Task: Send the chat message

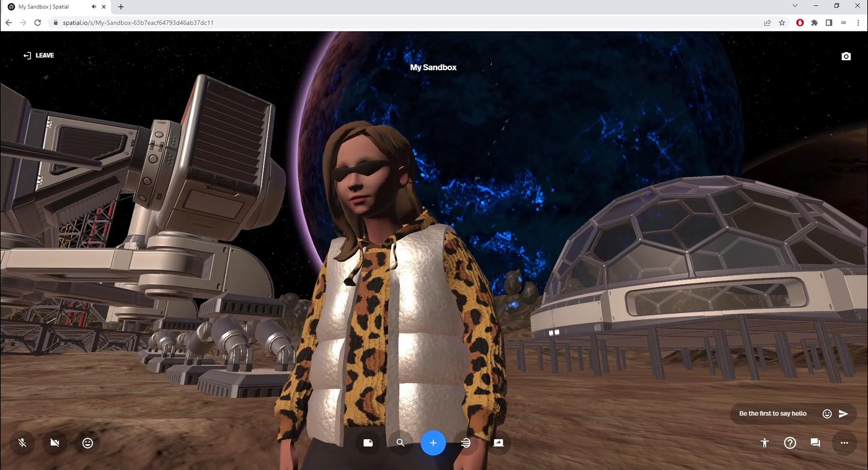Action: tap(843, 414)
